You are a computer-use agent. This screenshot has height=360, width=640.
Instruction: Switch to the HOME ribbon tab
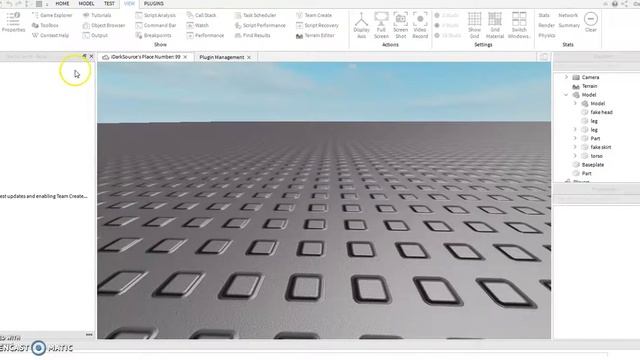click(62, 4)
